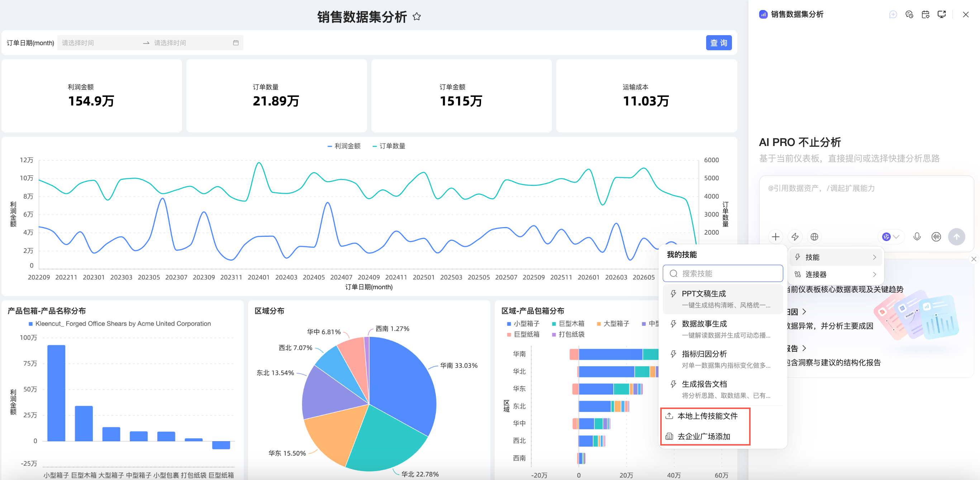Close the 销售数据集分析 AI panel
980x480 pixels.
tap(966, 14)
